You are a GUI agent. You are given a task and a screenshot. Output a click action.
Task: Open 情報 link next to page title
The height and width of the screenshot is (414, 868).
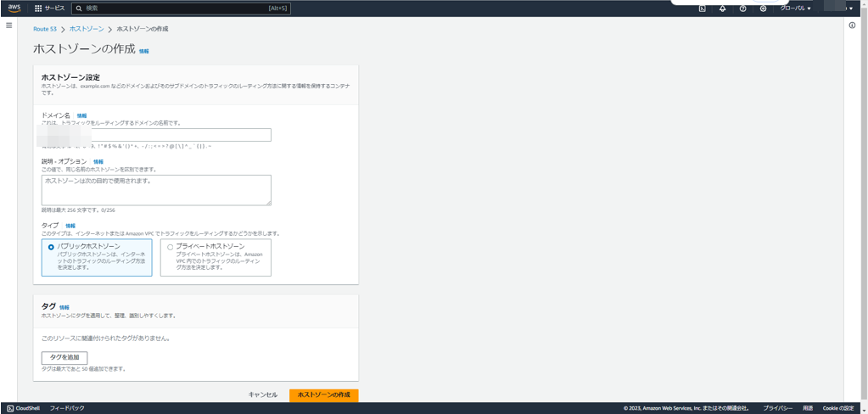(x=144, y=51)
